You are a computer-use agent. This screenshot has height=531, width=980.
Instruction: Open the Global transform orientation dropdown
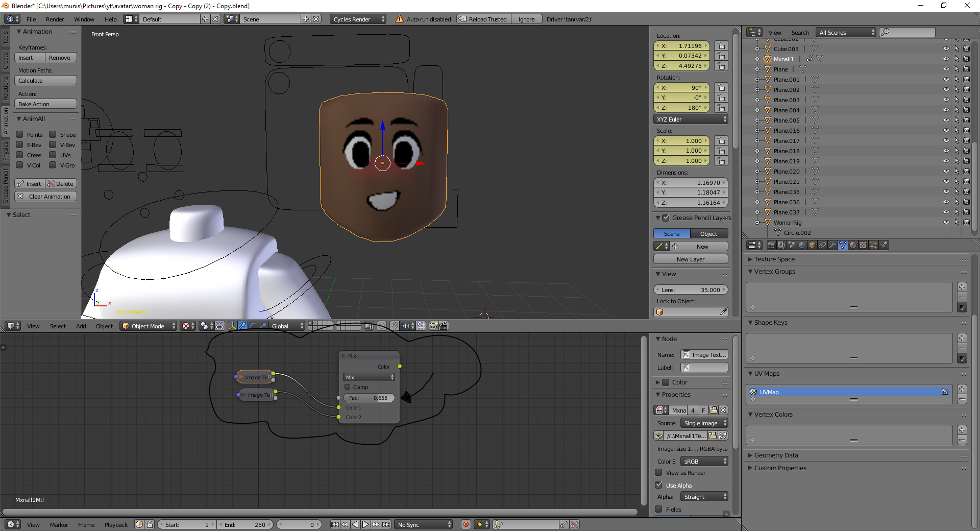tap(287, 326)
